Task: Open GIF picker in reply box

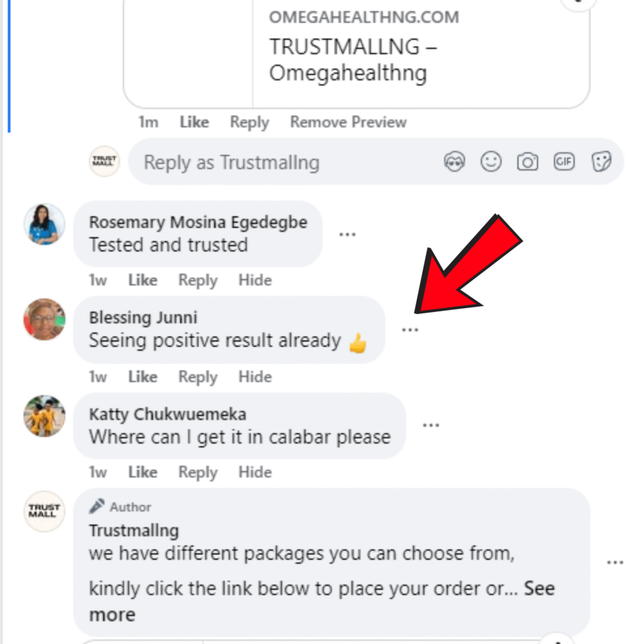Action: coord(564,162)
